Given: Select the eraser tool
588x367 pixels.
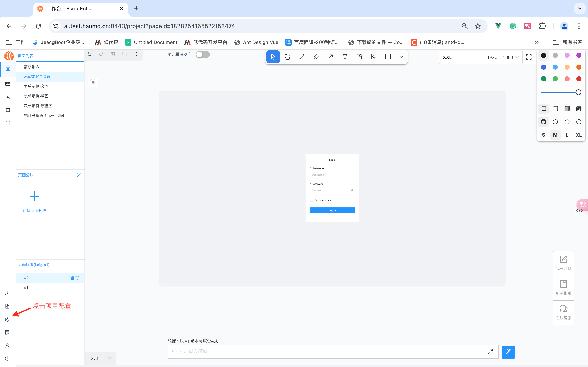Looking at the screenshot, I should [x=316, y=57].
